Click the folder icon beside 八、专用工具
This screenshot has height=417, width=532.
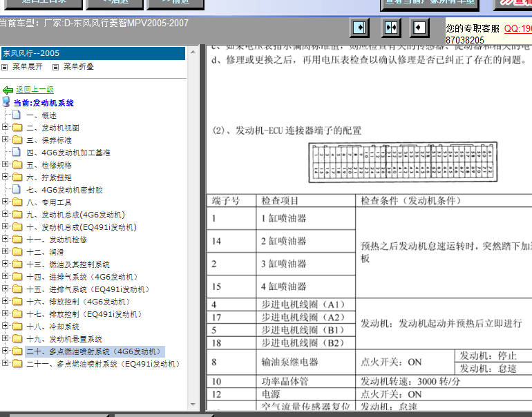(17, 202)
